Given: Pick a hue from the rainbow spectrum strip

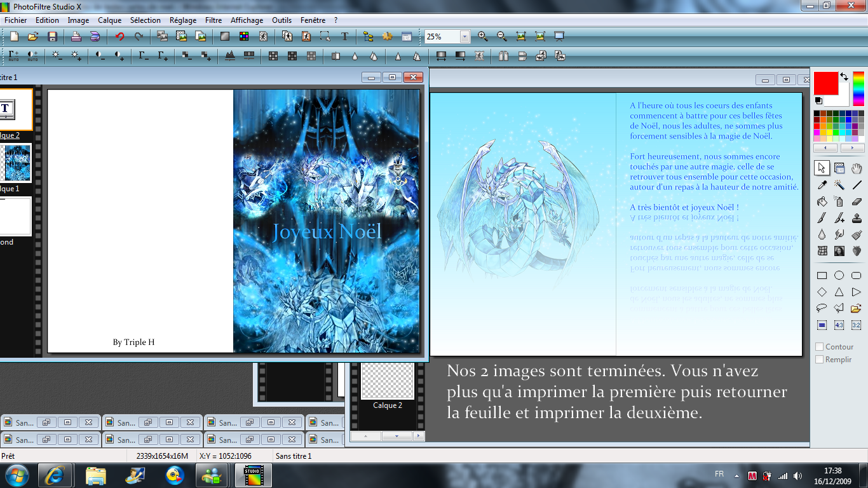Looking at the screenshot, I should 858,89.
